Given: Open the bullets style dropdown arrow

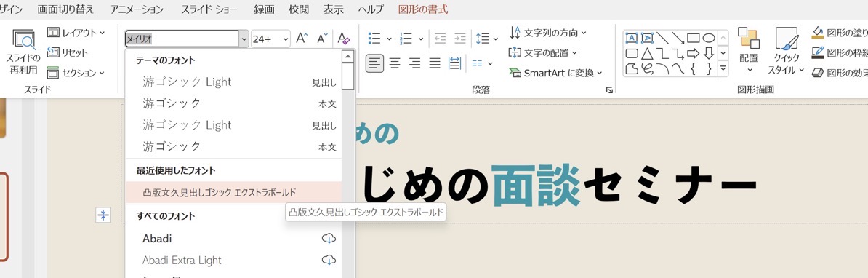Looking at the screenshot, I should [389, 39].
